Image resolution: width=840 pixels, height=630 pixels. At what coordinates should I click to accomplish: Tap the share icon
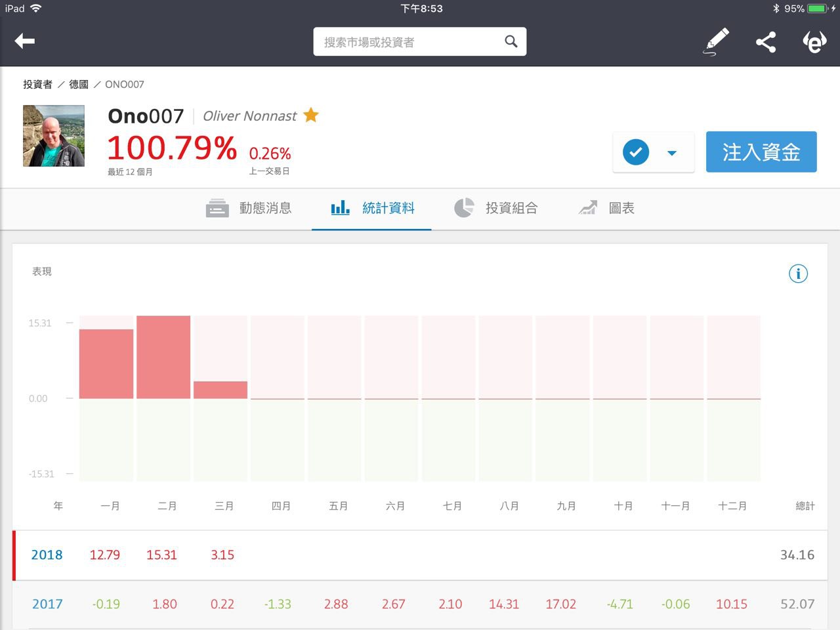tap(766, 42)
